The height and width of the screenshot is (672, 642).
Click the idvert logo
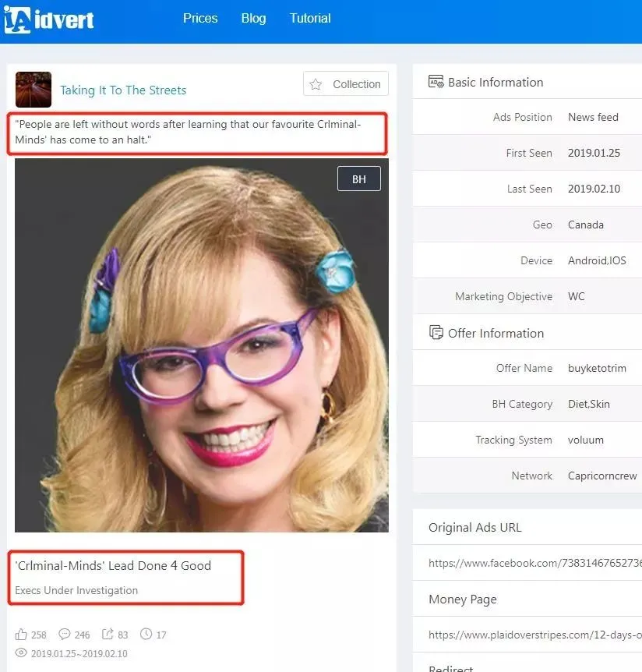click(x=49, y=19)
